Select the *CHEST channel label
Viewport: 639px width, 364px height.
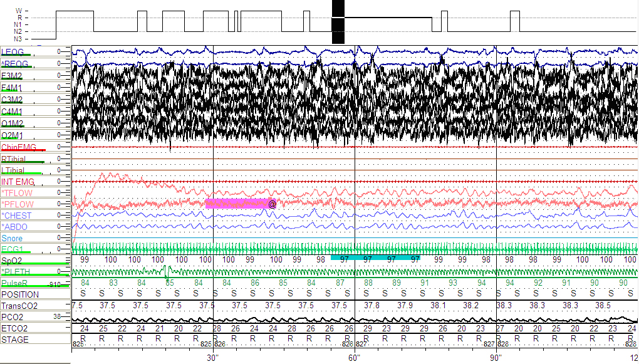(16, 216)
